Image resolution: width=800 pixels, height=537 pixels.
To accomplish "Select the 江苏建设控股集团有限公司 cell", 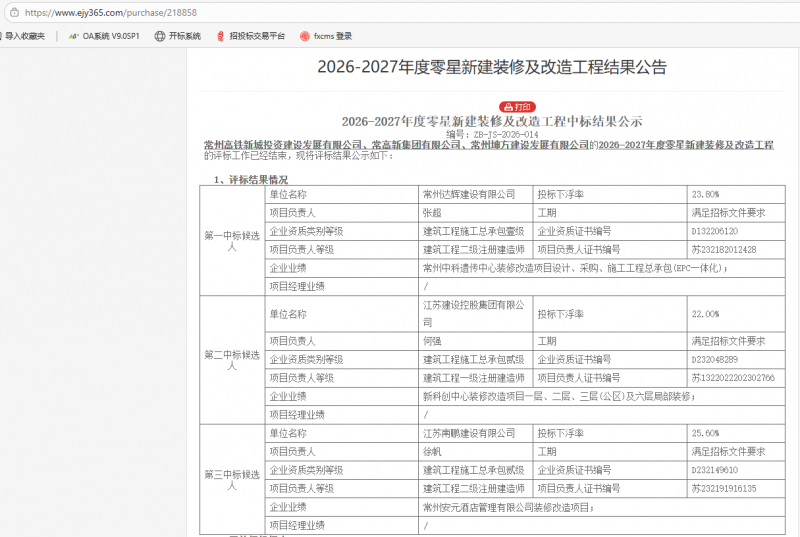I will click(475, 314).
